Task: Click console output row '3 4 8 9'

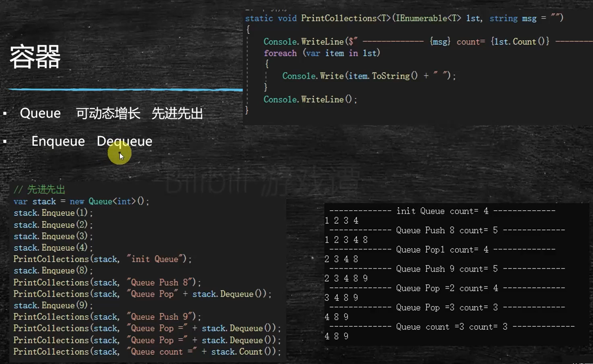Action: click(342, 298)
